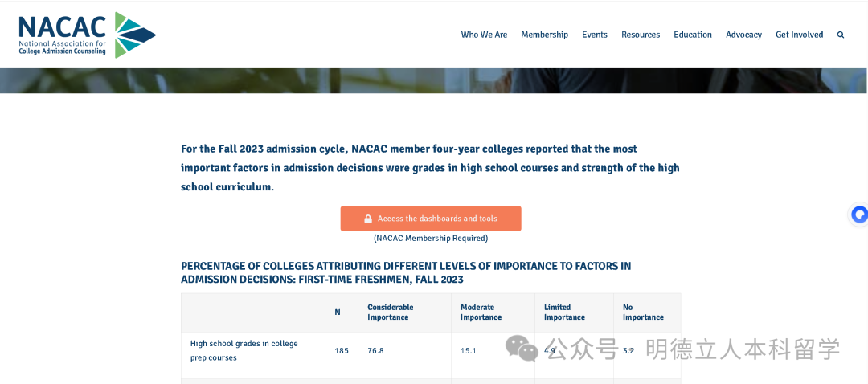Click the lock icon on the orange button
The width and height of the screenshot is (868, 384).
coord(368,219)
